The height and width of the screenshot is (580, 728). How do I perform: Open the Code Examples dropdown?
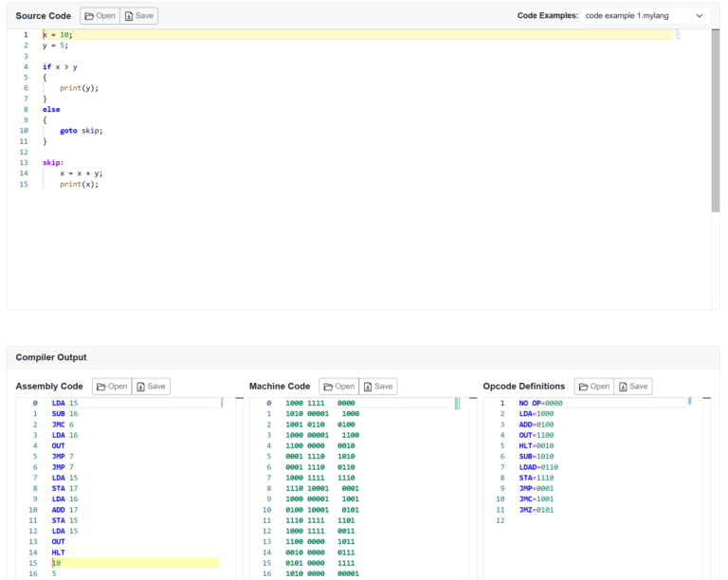tap(645, 16)
